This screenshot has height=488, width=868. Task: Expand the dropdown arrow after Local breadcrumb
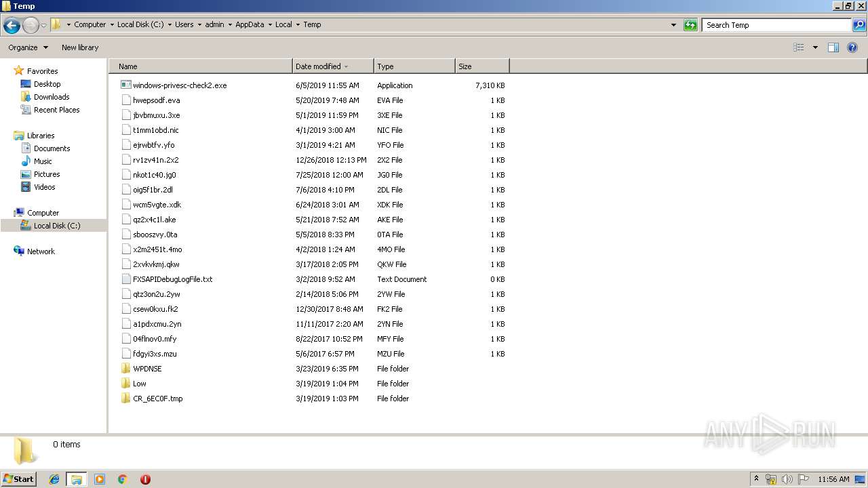tap(298, 24)
